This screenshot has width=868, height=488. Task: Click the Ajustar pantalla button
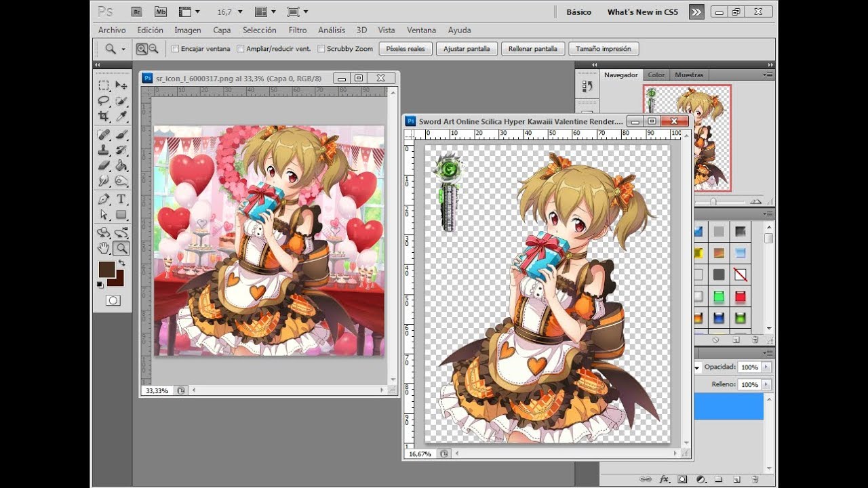coord(467,49)
